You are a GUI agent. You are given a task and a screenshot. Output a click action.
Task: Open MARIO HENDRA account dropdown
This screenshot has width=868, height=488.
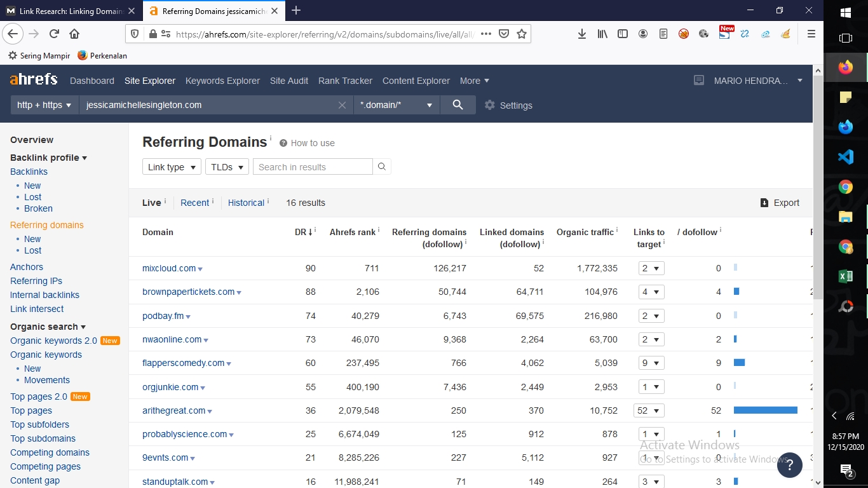[758, 81]
